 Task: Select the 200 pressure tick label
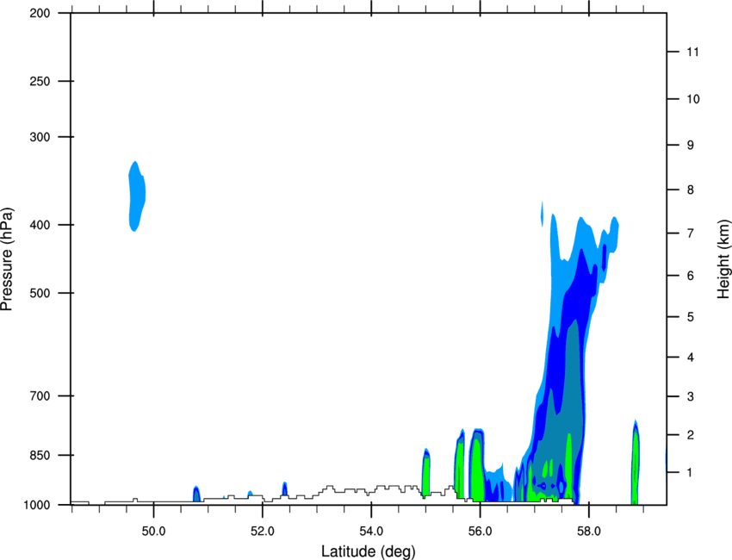(40, 14)
